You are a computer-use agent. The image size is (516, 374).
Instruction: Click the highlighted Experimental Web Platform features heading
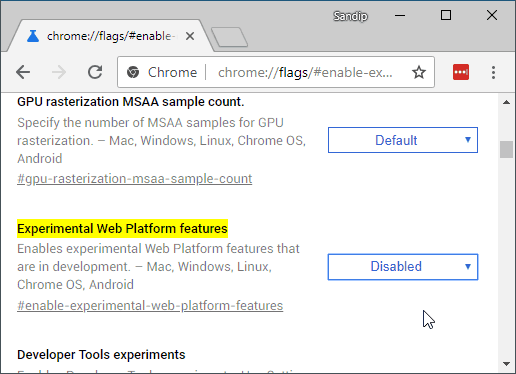pyautogui.click(x=122, y=229)
